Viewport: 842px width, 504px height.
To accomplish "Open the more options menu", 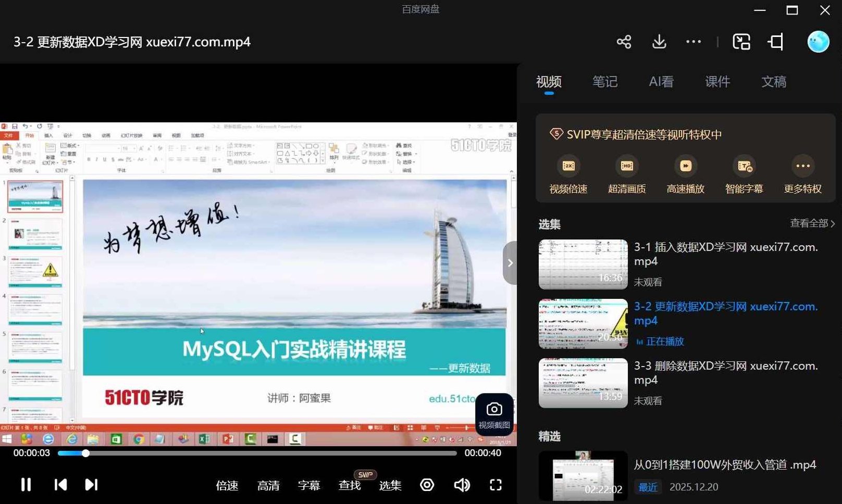I will tap(693, 42).
